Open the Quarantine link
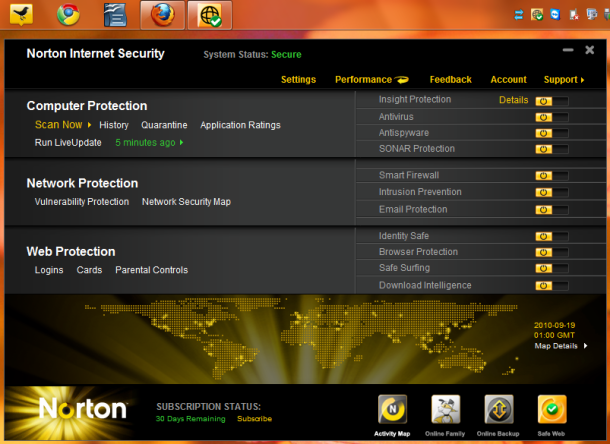Image resolution: width=610 pixels, height=444 pixels. pyautogui.click(x=164, y=125)
